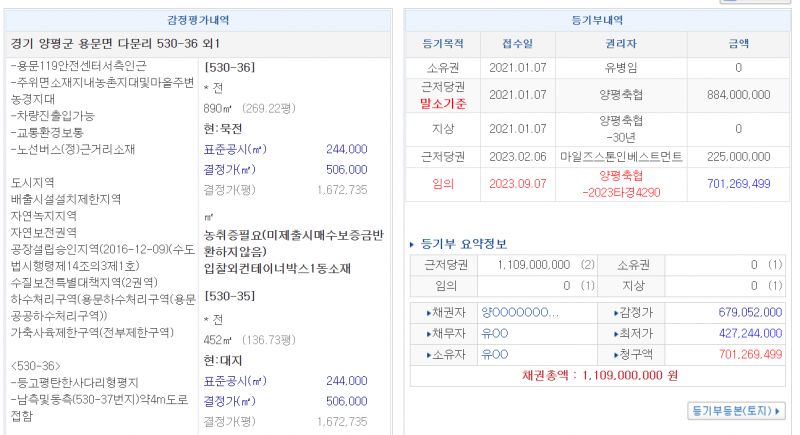Viewport: 800px width, 435px height.
Task: Click the 접수일 column header
Action: tap(517, 44)
